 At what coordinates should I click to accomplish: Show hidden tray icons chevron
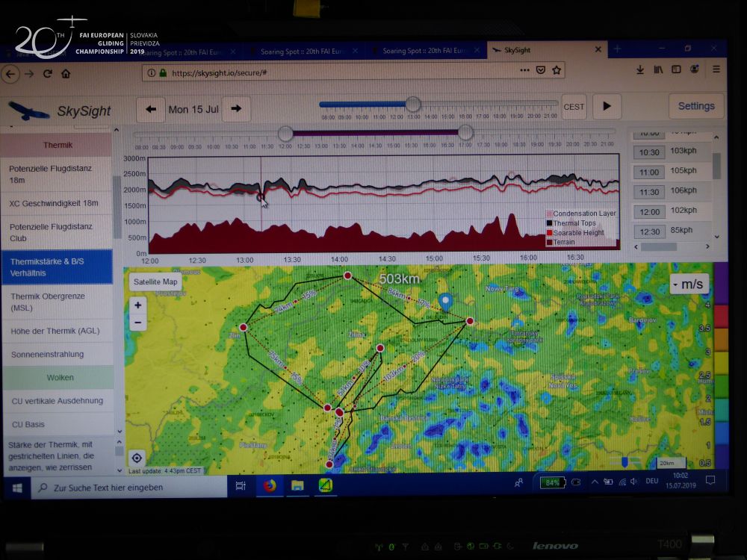pos(595,482)
